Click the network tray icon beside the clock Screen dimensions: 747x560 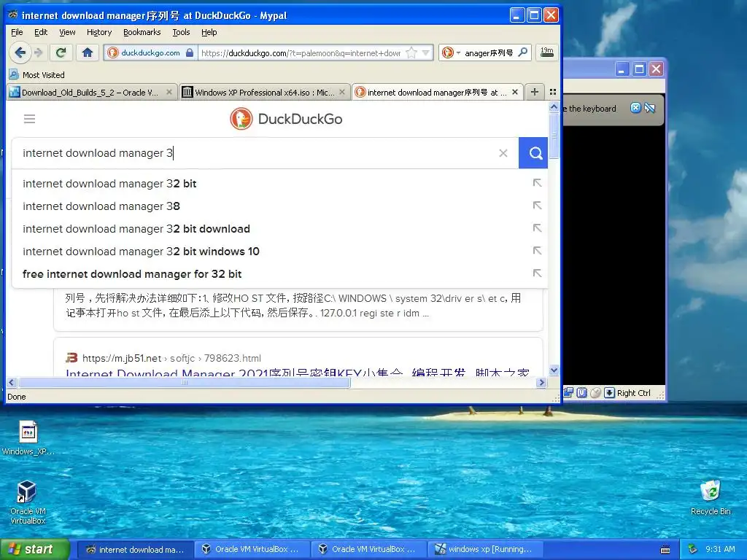pyautogui.click(x=693, y=550)
